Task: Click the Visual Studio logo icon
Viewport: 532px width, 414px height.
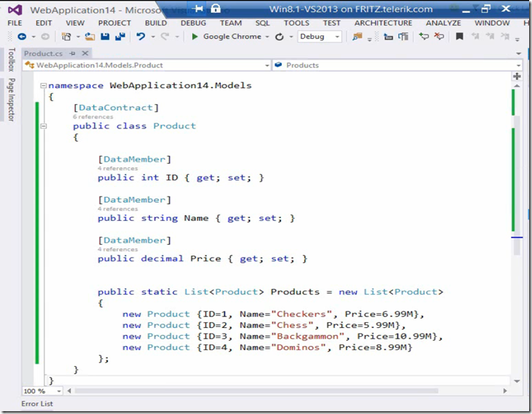Action: coord(15,10)
